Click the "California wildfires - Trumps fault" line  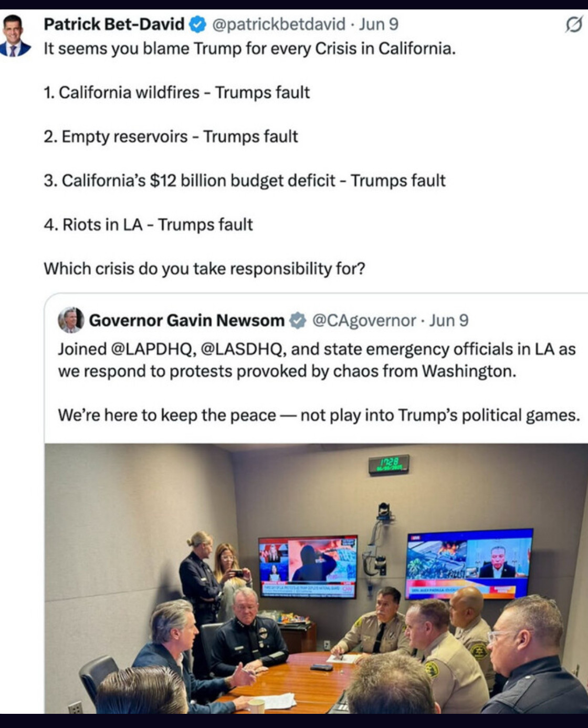pos(176,92)
